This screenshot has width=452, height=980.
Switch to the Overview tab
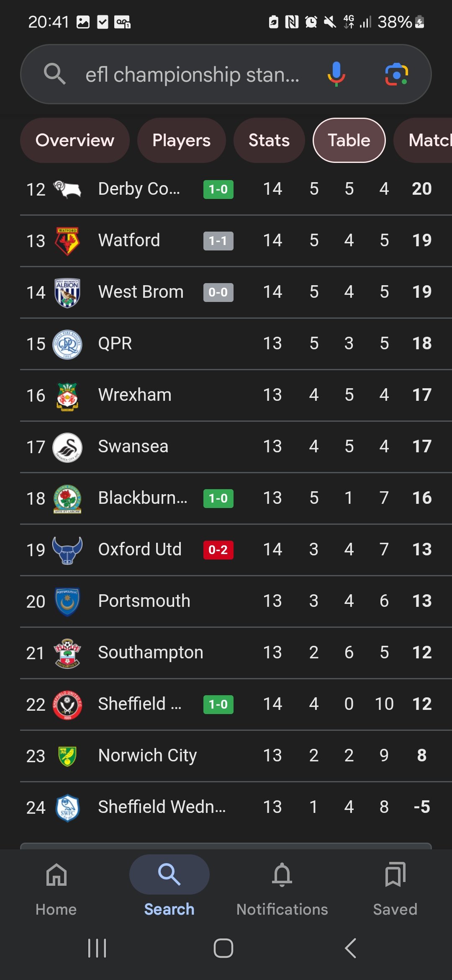(x=75, y=140)
